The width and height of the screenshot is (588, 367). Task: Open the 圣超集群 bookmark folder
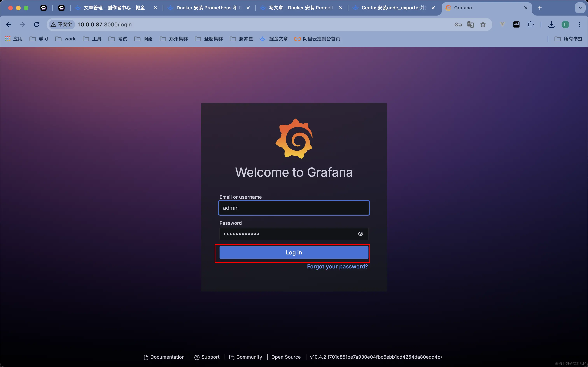click(x=209, y=39)
